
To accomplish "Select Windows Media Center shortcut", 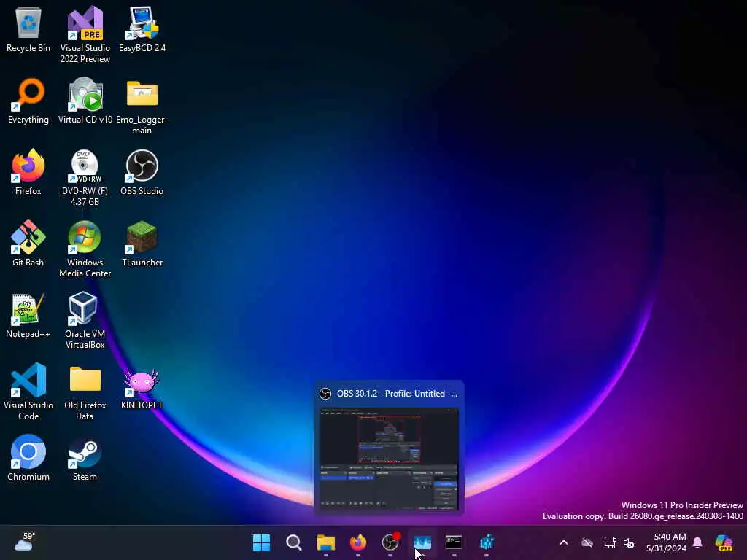I will click(x=85, y=249).
